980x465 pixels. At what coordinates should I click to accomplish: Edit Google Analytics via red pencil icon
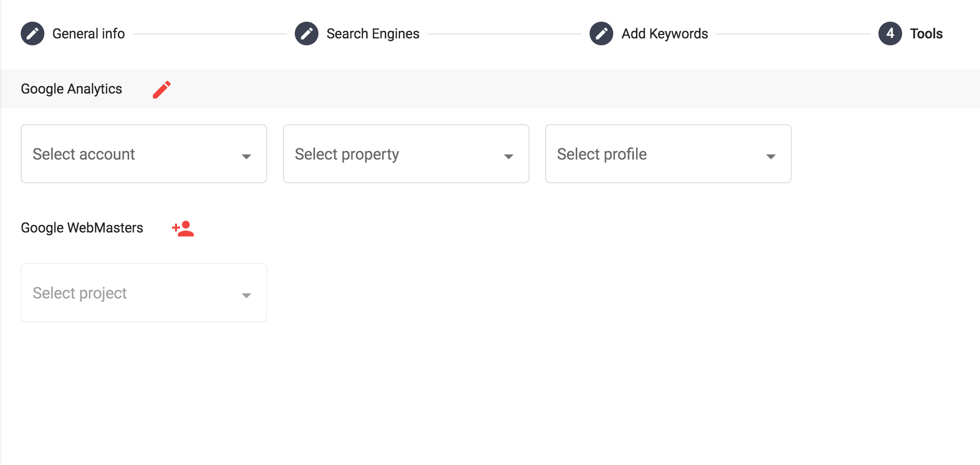click(162, 90)
